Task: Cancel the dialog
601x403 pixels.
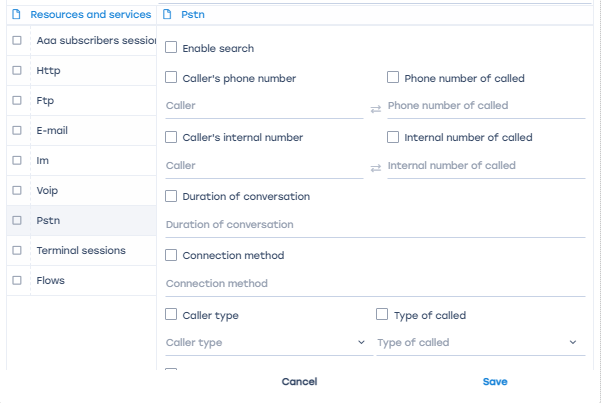Action: point(299,382)
